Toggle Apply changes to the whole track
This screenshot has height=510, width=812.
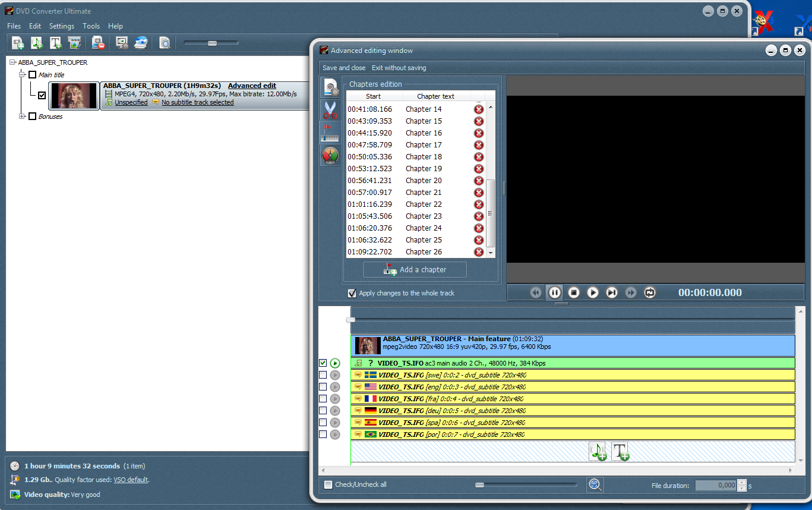pyautogui.click(x=352, y=293)
